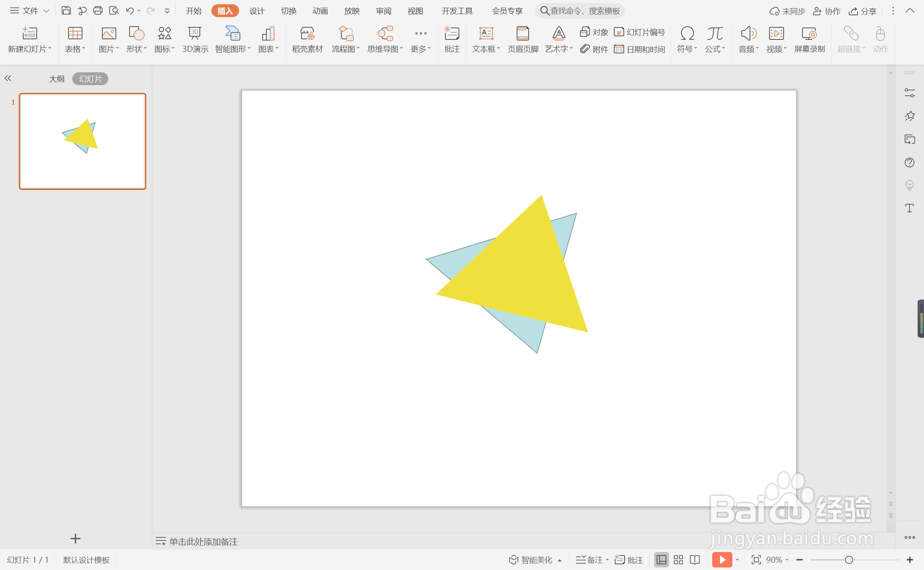The width and height of the screenshot is (924, 570).
Task: Switch to Reading view book icon
Action: click(x=695, y=560)
